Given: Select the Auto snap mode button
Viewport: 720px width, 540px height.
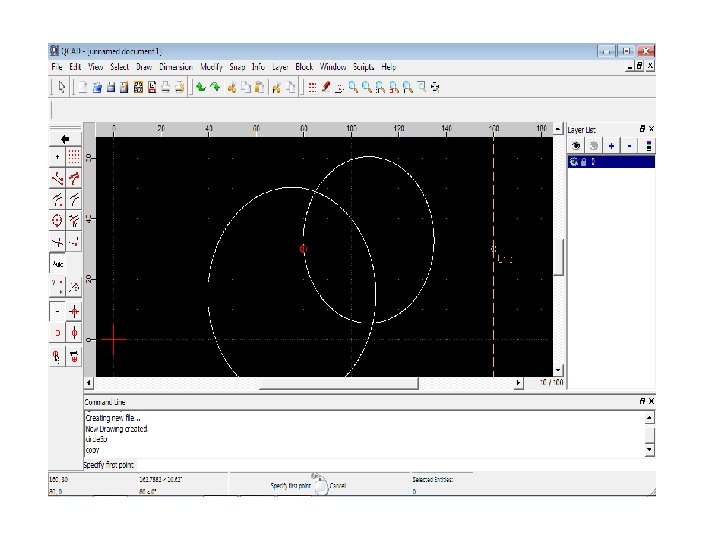Looking at the screenshot, I should [57, 265].
